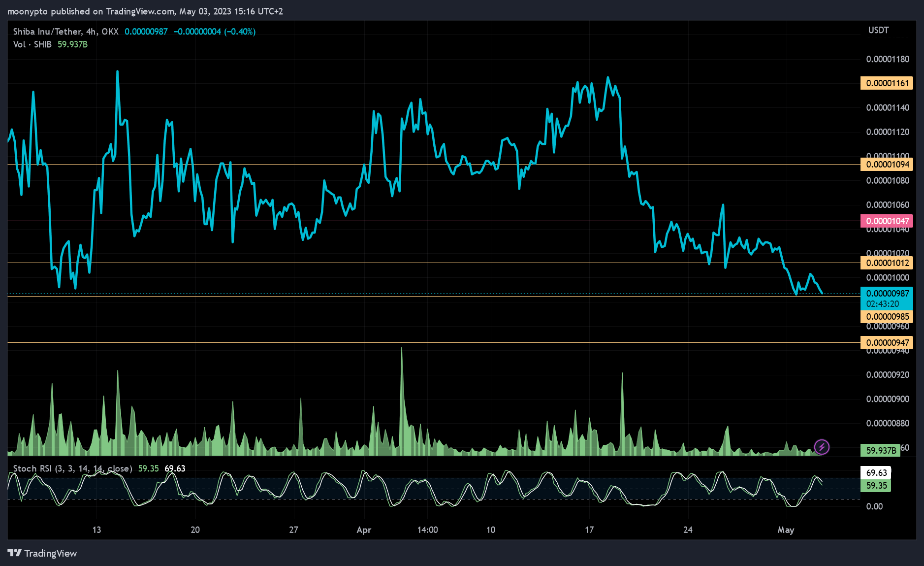Click the 0.00000985 price level label

(887, 316)
